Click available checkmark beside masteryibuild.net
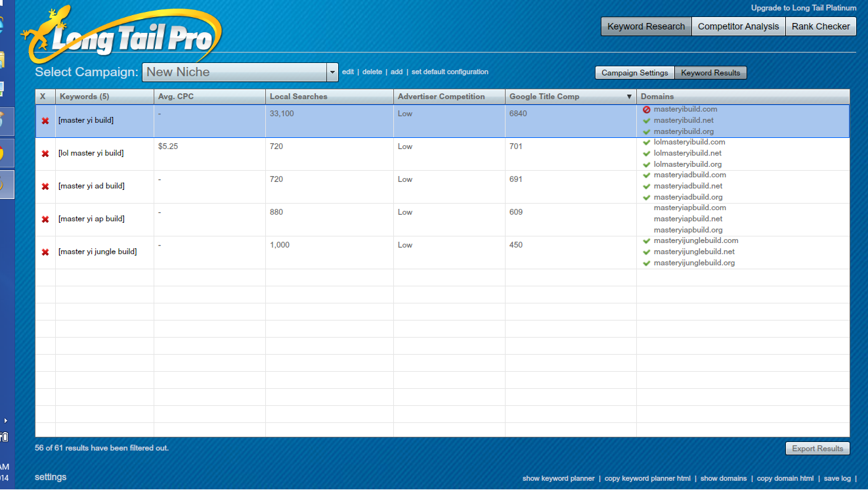This screenshot has width=868, height=490. coord(647,121)
